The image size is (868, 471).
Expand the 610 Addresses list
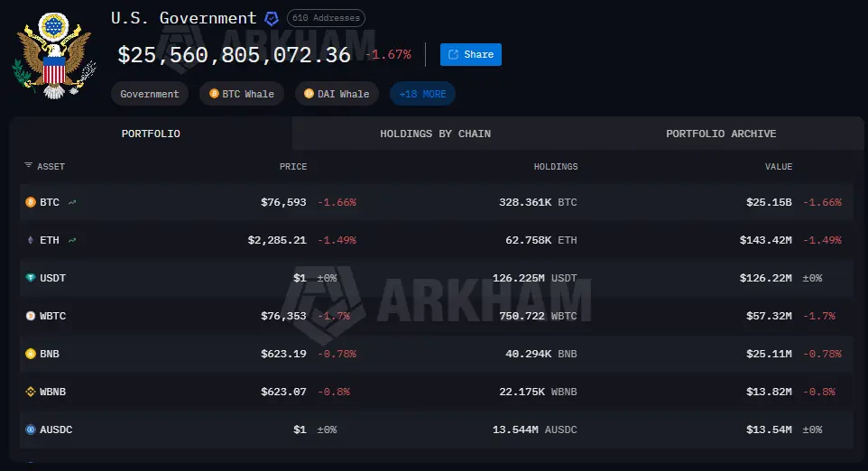coord(326,18)
